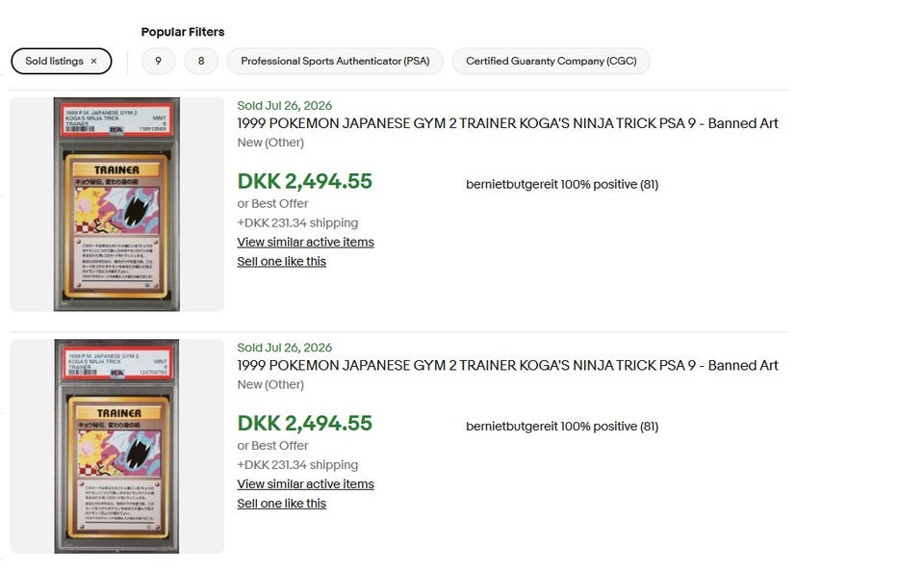This screenshot has height=572, width=924.
Task: Click the second listing's DKK 2,494.55 price
Action: click(x=305, y=423)
